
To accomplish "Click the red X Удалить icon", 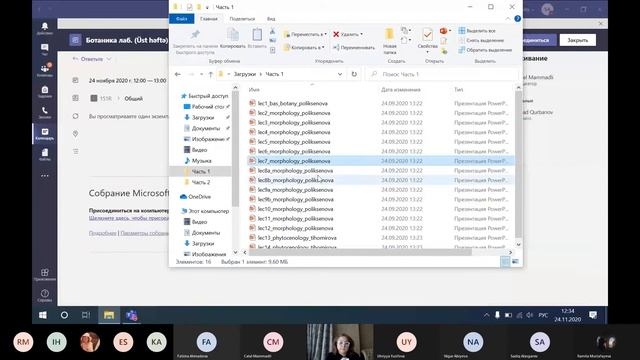I will point(336,34).
